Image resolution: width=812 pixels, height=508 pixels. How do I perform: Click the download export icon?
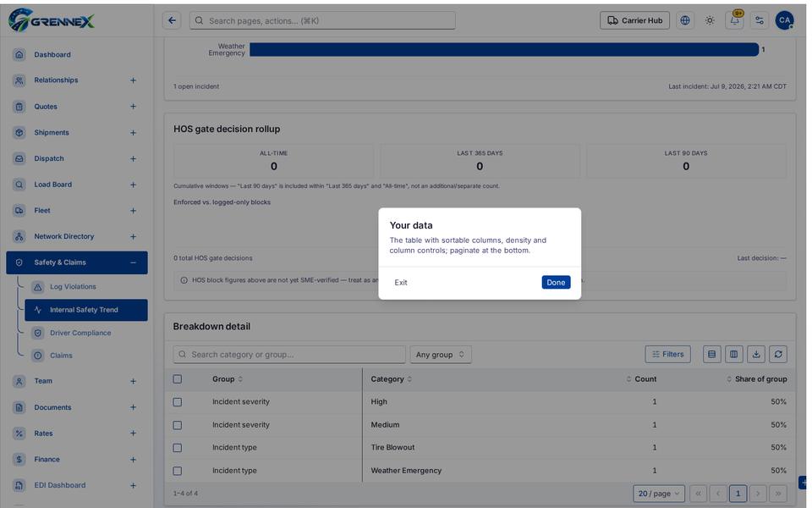[756, 355]
